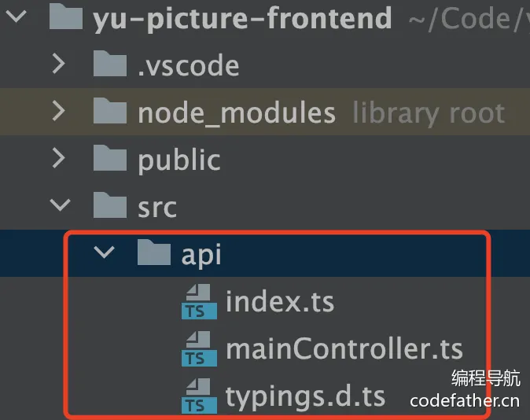The height and width of the screenshot is (420, 530).
Task: Click the TypeScript icon of typings.d.ts
Action: coord(199,396)
